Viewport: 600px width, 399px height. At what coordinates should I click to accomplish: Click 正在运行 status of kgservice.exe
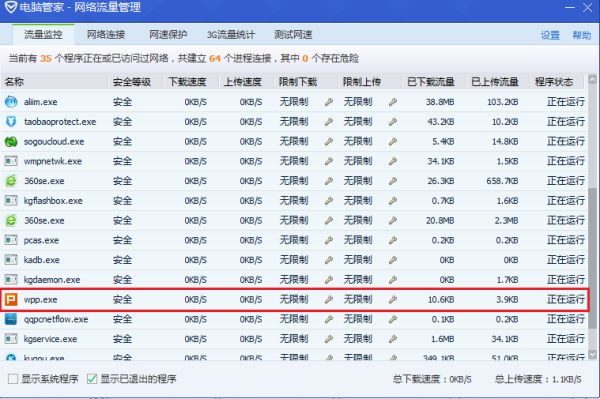(566, 339)
